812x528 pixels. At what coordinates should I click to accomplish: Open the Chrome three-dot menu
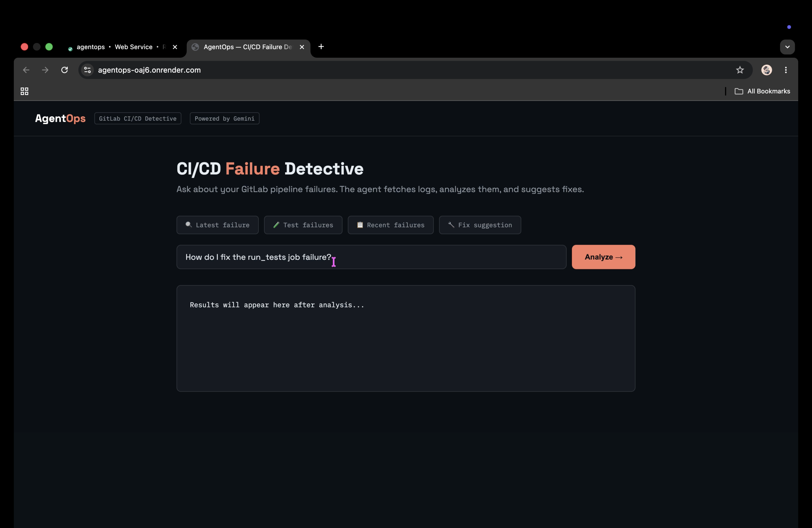click(x=786, y=70)
